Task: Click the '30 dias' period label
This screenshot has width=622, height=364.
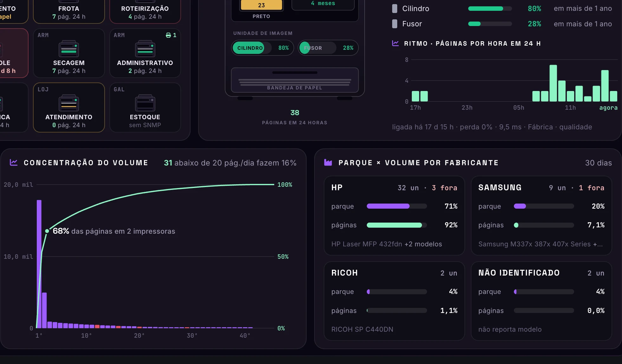Action: [599, 163]
